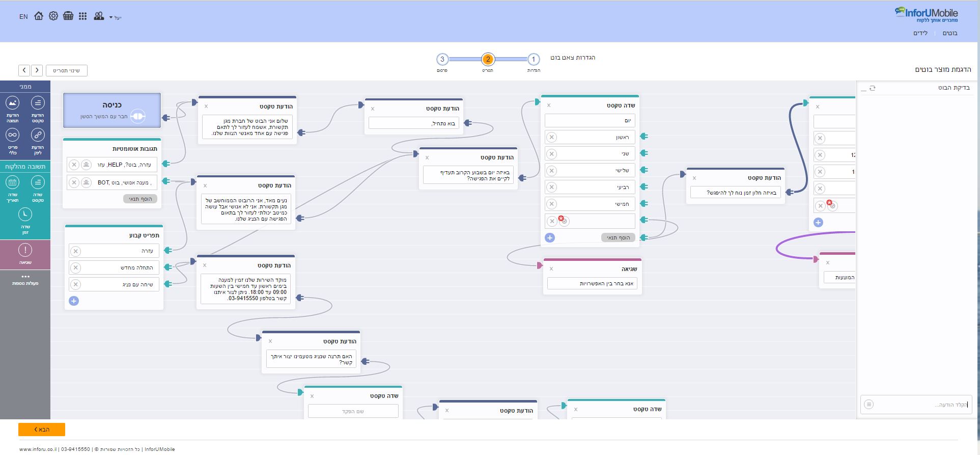Remove the ראשון option
Viewport: 980px width, 455px height.
pos(552,137)
